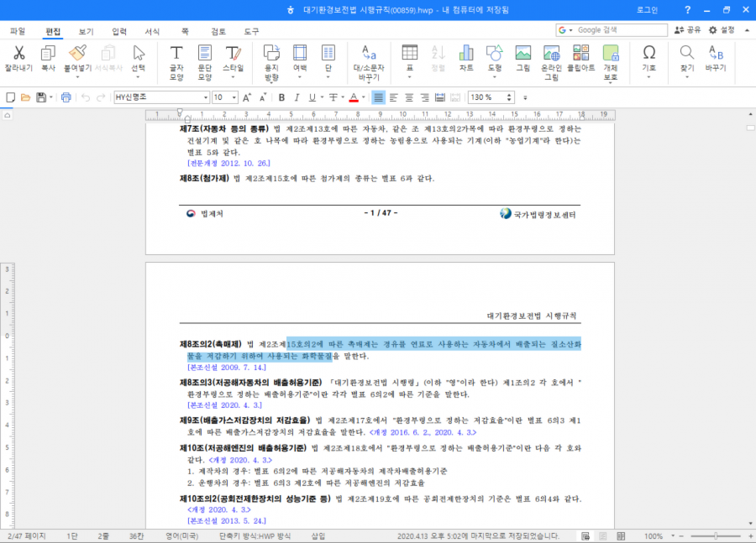This screenshot has width=756, height=543.
Task: Open the status bar zoom percent dropdown
Action: (673, 535)
